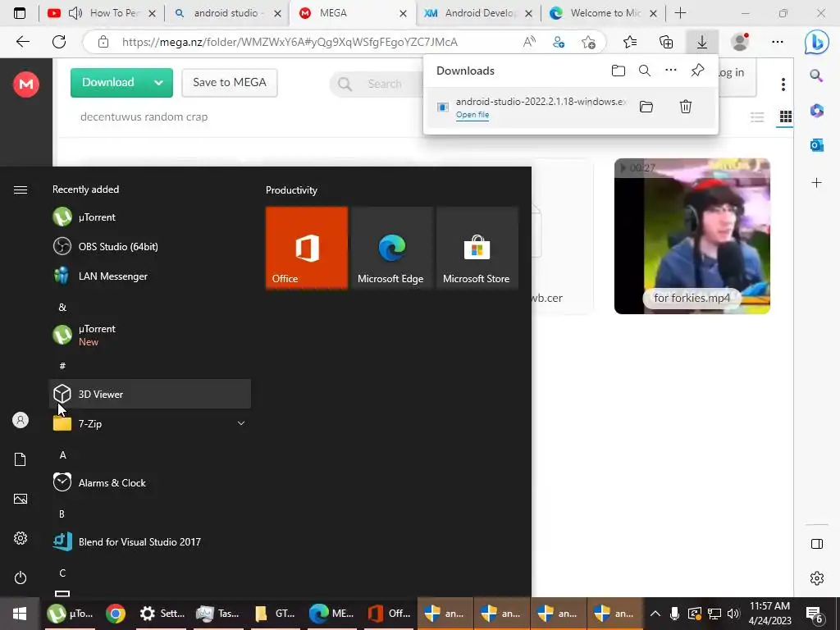
Task: Click the mega.nz address bar
Action: (290, 42)
